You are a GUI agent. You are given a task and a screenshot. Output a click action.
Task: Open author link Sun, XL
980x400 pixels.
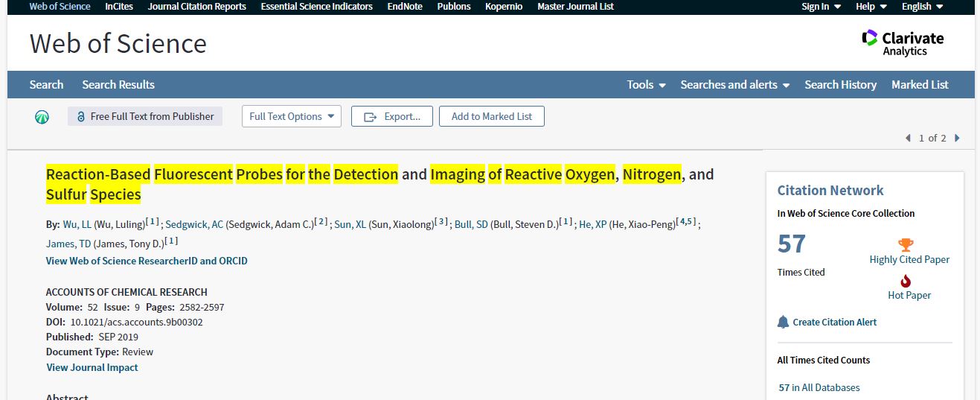tap(350, 224)
